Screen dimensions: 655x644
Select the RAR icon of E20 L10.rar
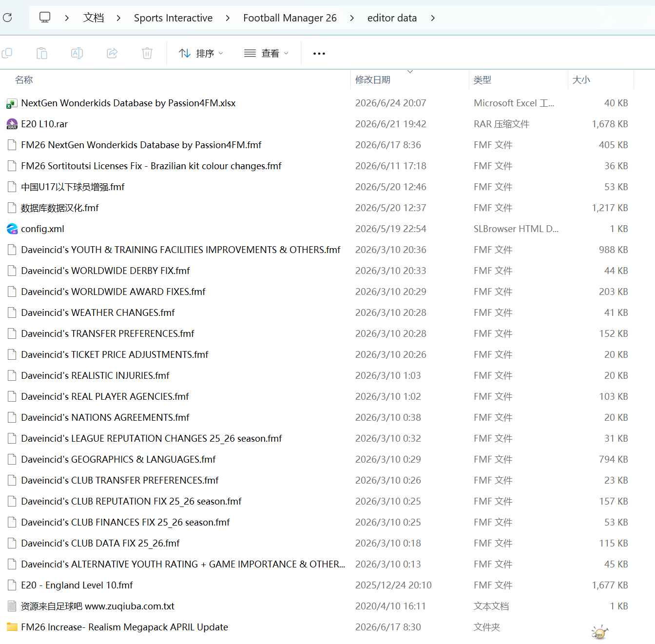click(x=12, y=124)
